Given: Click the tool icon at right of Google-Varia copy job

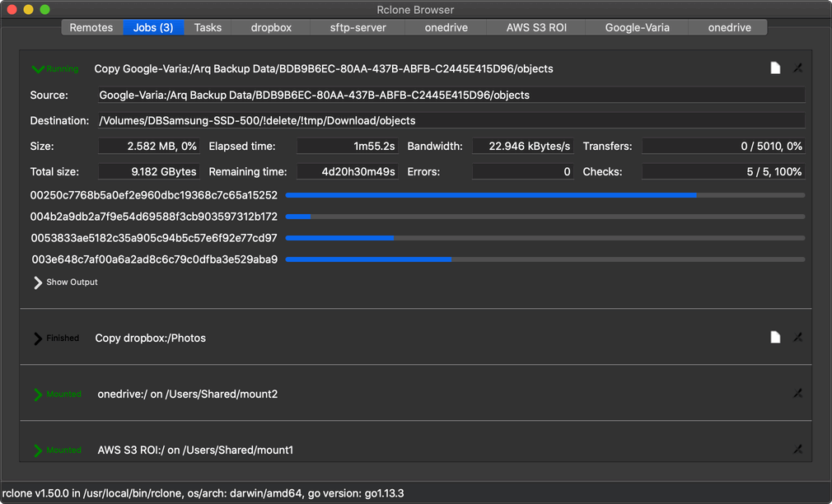Looking at the screenshot, I should click(x=797, y=68).
